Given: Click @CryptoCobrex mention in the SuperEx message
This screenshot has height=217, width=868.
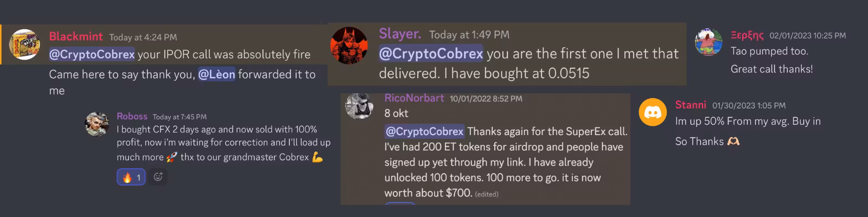Looking at the screenshot, I should [424, 131].
